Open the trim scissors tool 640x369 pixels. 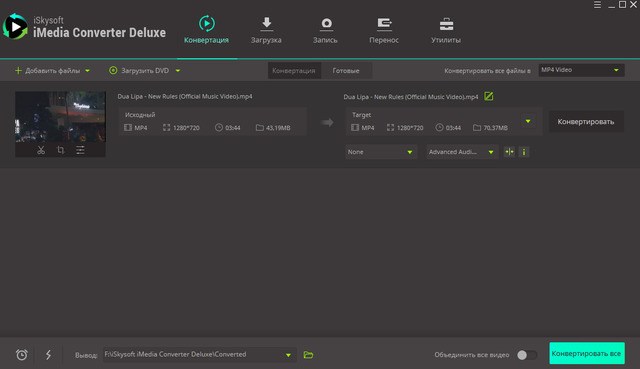pos(41,150)
